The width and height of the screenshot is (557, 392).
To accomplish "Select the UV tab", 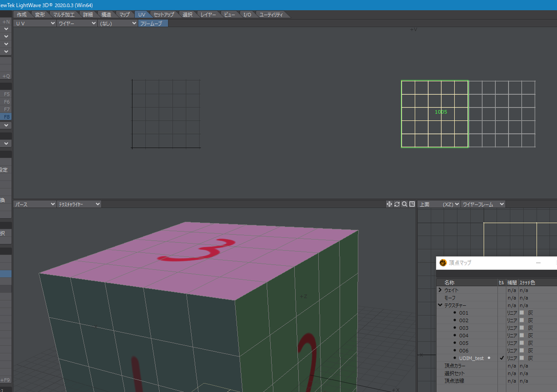I will (142, 15).
